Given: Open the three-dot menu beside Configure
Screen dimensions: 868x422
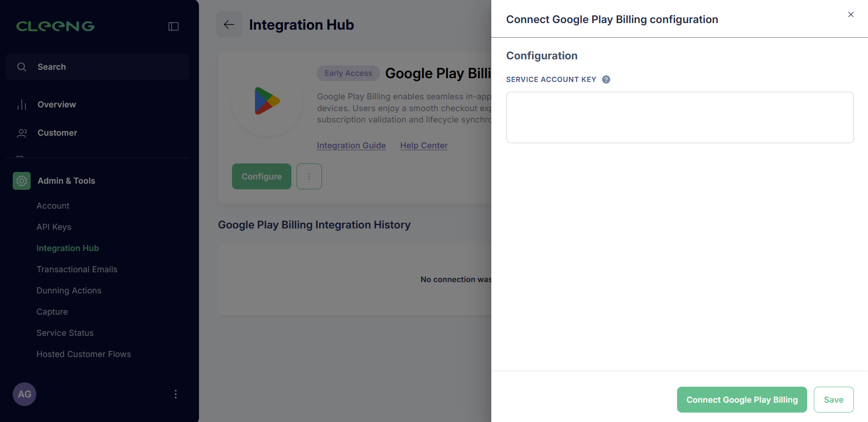Looking at the screenshot, I should [x=309, y=177].
